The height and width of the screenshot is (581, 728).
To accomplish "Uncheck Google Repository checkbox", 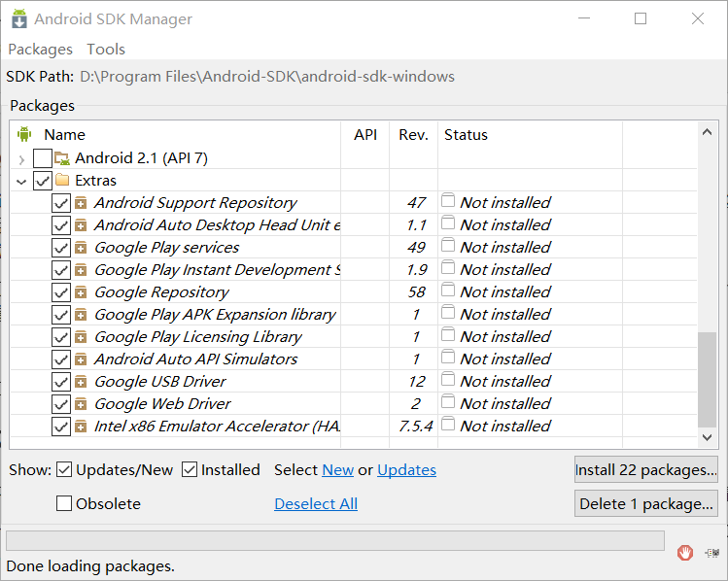I will [61, 291].
